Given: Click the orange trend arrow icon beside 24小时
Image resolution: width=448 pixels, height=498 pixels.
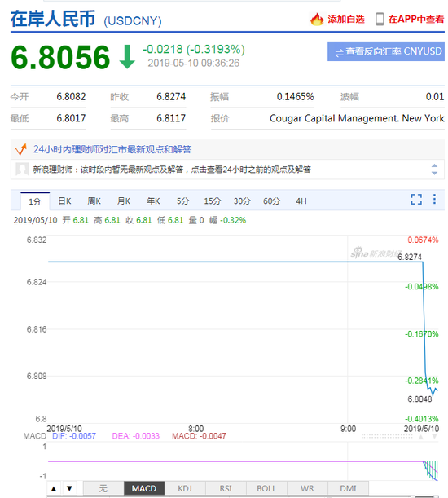Looking at the screenshot, I should (x=21, y=149).
